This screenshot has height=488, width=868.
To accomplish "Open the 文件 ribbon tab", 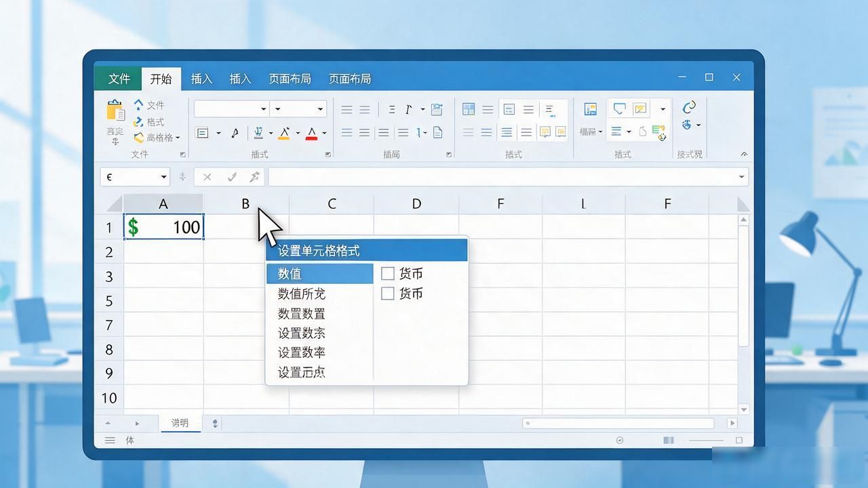I will [119, 79].
